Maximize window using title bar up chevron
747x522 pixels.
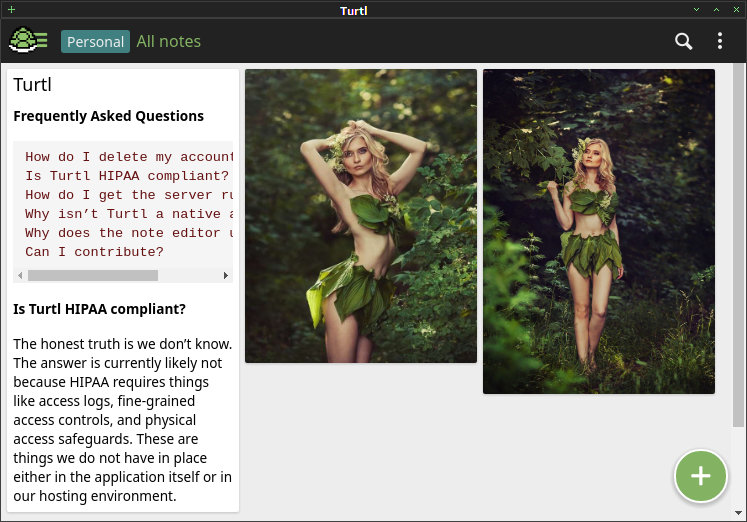point(716,10)
